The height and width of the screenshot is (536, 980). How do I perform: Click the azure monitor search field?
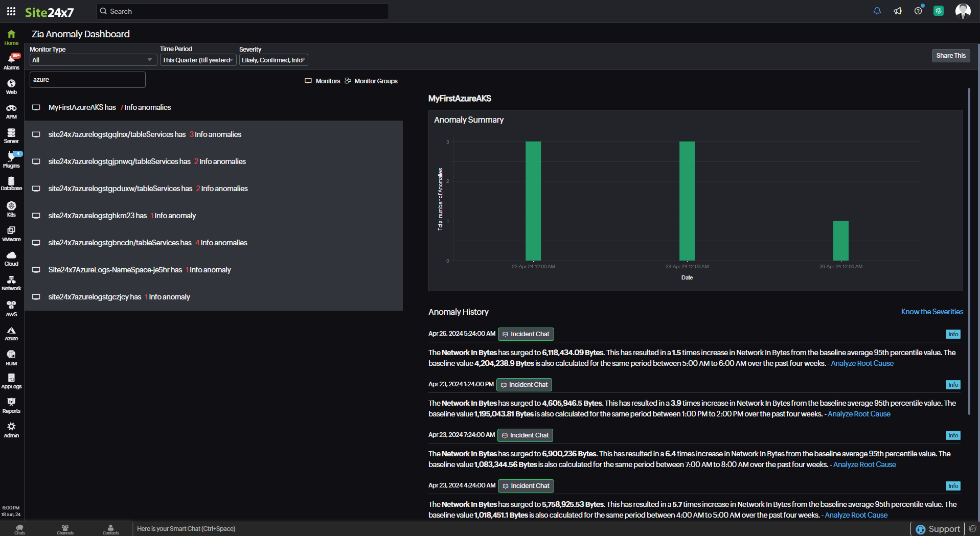87,80
